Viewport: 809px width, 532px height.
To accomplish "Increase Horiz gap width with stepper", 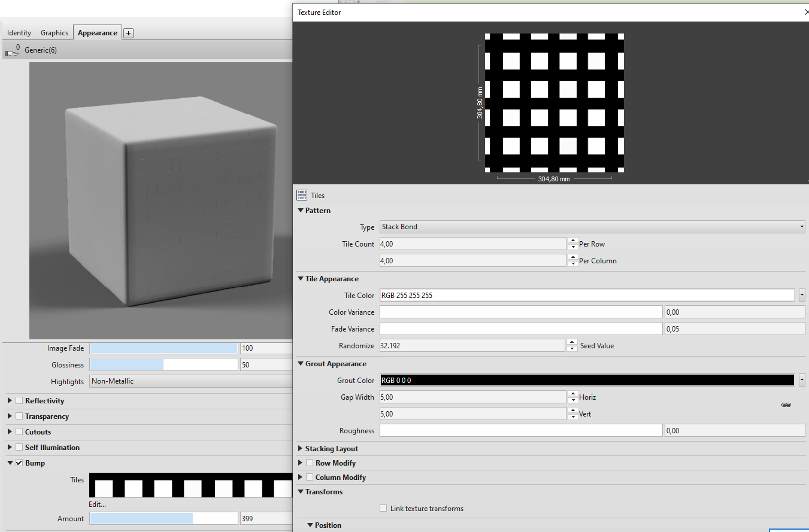I will [572, 394].
